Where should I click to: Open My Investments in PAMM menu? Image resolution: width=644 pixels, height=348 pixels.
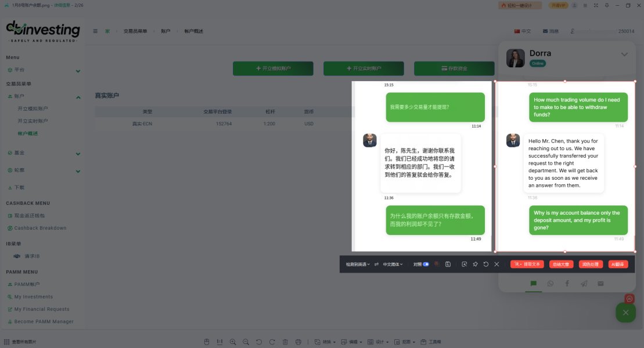click(x=30, y=297)
